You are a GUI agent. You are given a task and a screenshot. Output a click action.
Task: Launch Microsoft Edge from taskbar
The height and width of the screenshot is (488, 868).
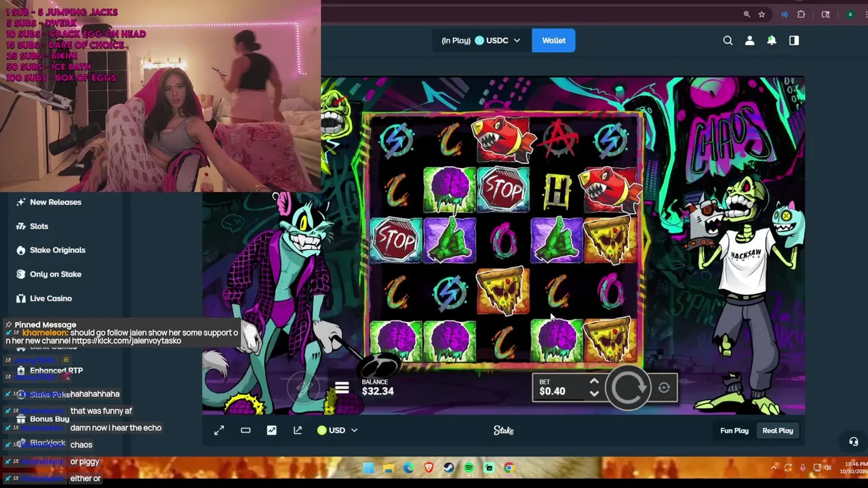[x=408, y=468]
